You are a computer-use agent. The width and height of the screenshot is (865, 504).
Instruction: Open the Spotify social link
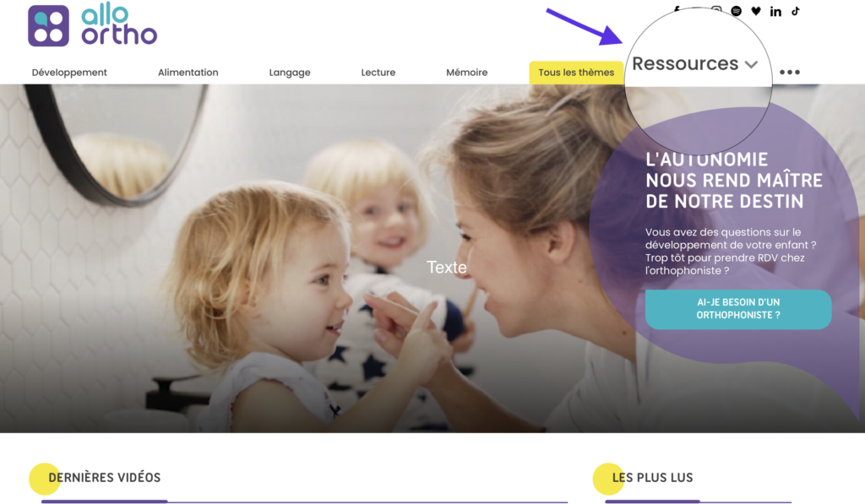[736, 11]
